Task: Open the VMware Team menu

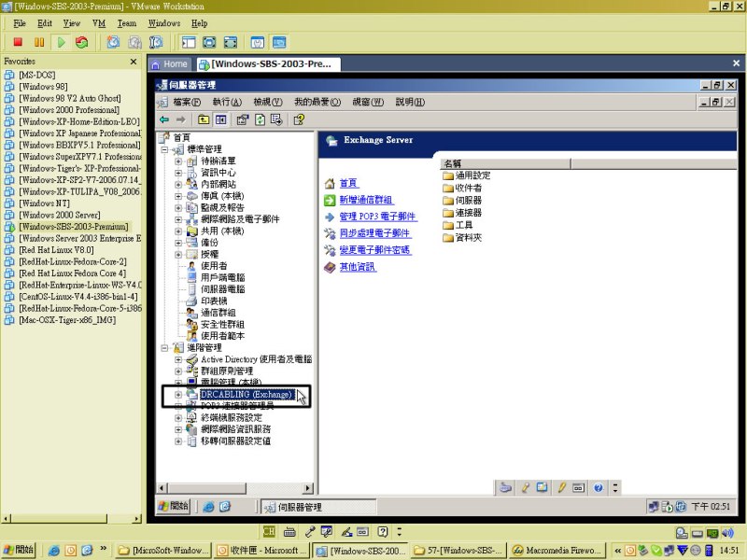Action: tap(127, 23)
